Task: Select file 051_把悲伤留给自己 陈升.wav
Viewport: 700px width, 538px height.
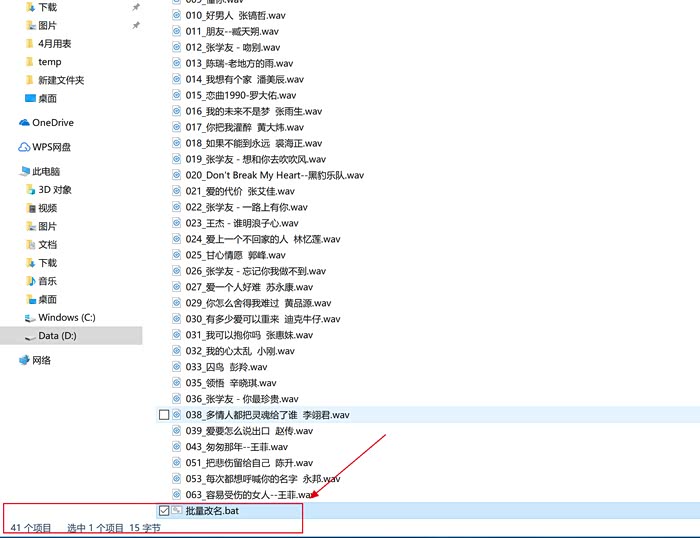Action: 249,463
